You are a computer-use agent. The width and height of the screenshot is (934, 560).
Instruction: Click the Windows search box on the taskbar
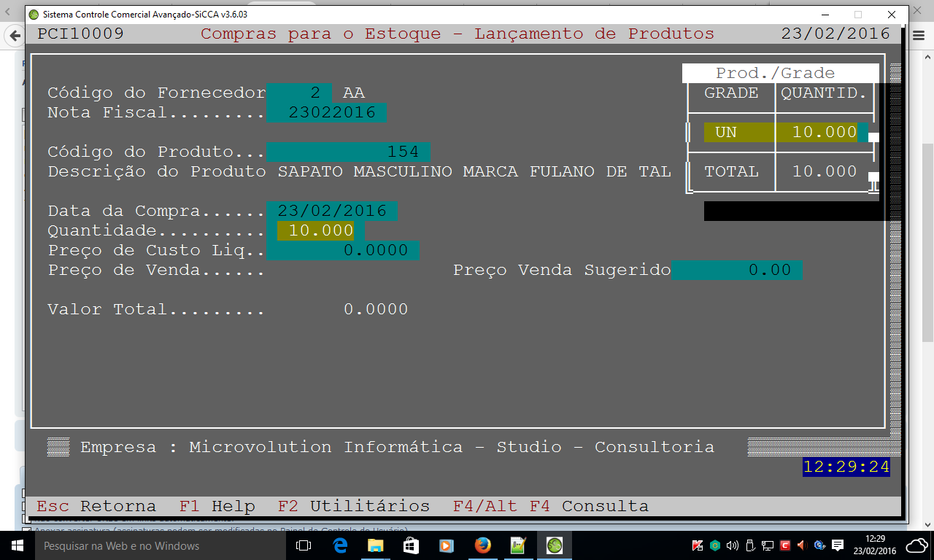coord(161,545)
